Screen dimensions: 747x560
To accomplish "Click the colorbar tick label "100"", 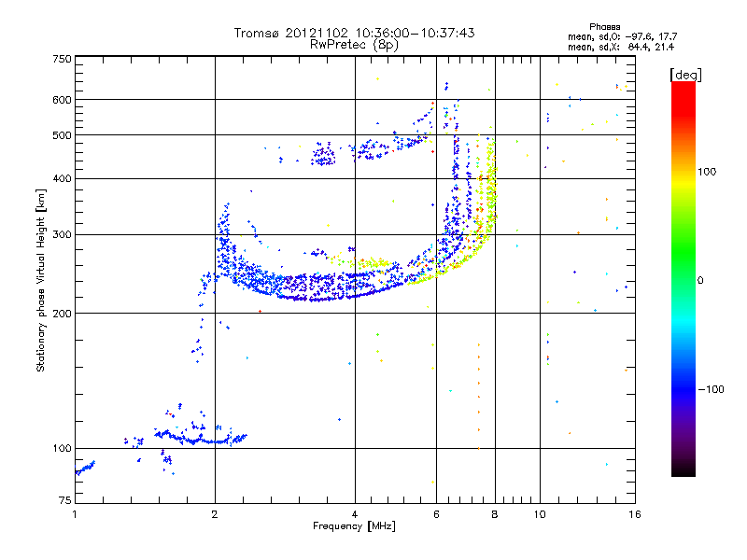I will click(707, 172).
